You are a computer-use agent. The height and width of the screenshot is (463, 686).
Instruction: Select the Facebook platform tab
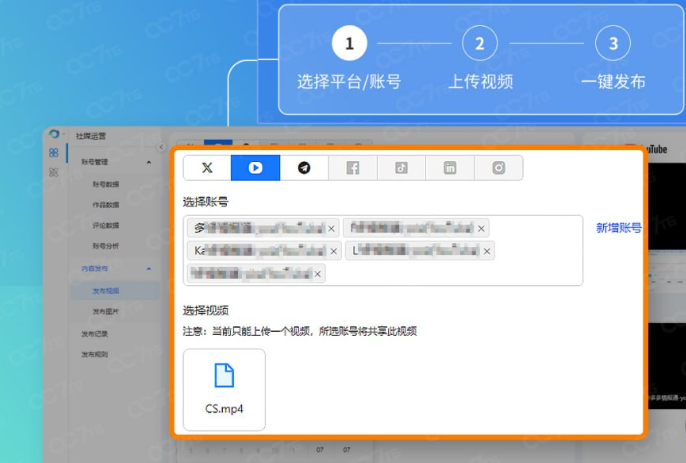coord(353,168)
